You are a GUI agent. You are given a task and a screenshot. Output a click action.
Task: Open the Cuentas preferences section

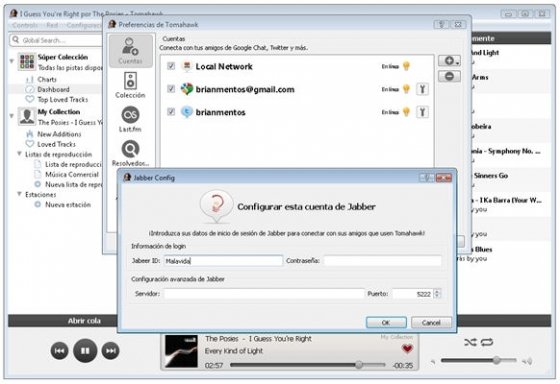pos(130,51)
